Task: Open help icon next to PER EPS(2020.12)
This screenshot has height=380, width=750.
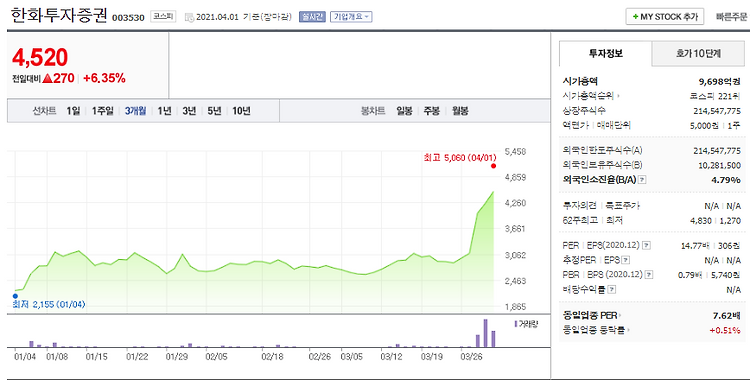Action: pyautogui.click(x=646, y=246)
